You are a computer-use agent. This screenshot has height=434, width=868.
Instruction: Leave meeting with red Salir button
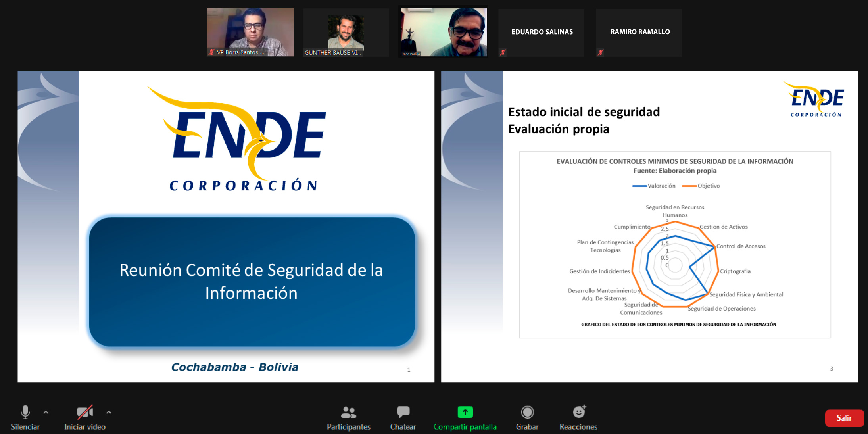(x=844, y=418)
